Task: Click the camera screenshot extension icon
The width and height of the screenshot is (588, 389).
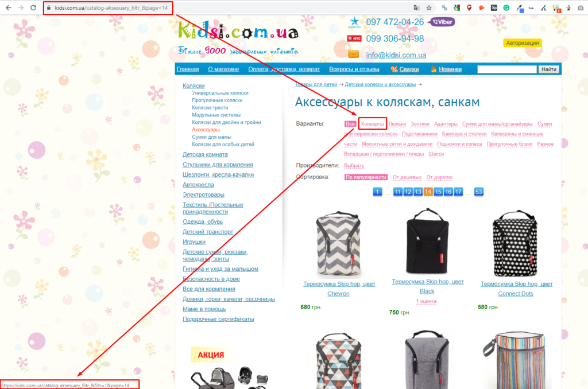Action: 581,7
